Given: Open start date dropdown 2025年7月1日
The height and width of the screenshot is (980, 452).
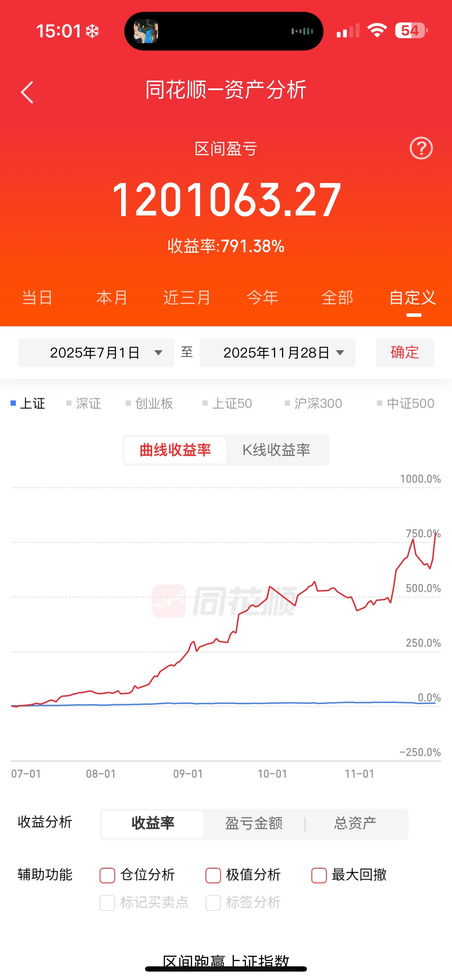Looking at the screenshot, I should 96,353.
